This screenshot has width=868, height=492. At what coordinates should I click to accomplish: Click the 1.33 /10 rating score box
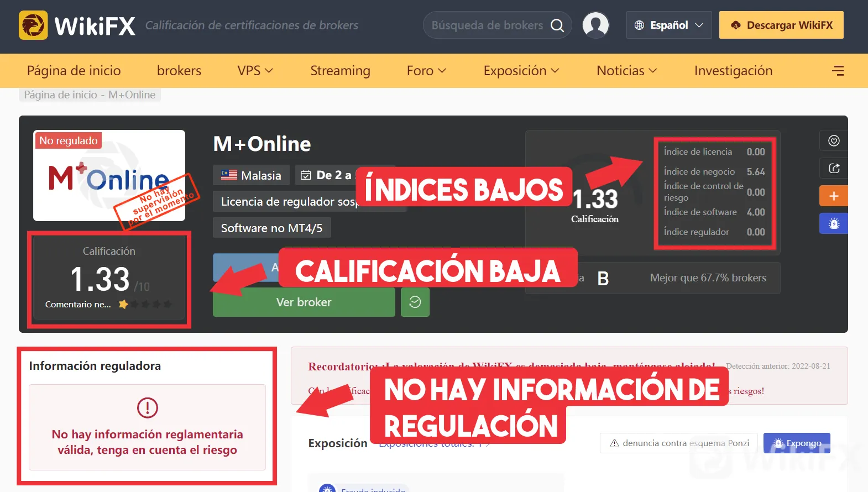(x=109, y=279)
